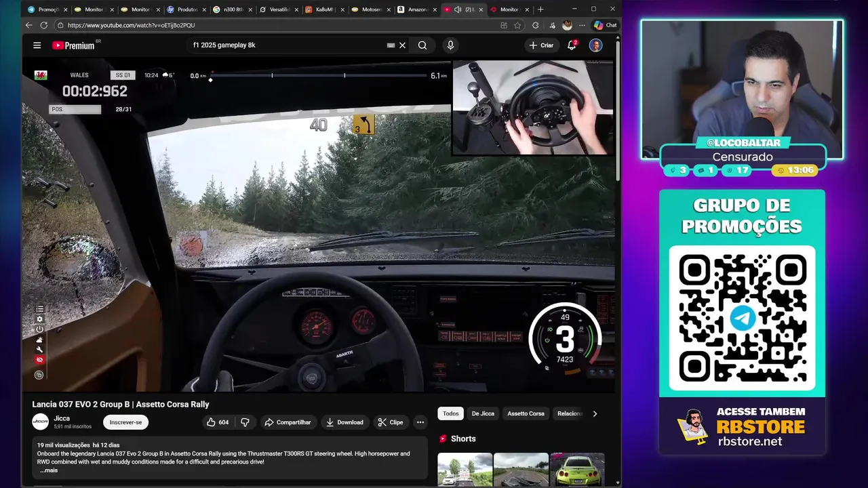
Task: Like the video with thumbs up
Action: (217, 422)
